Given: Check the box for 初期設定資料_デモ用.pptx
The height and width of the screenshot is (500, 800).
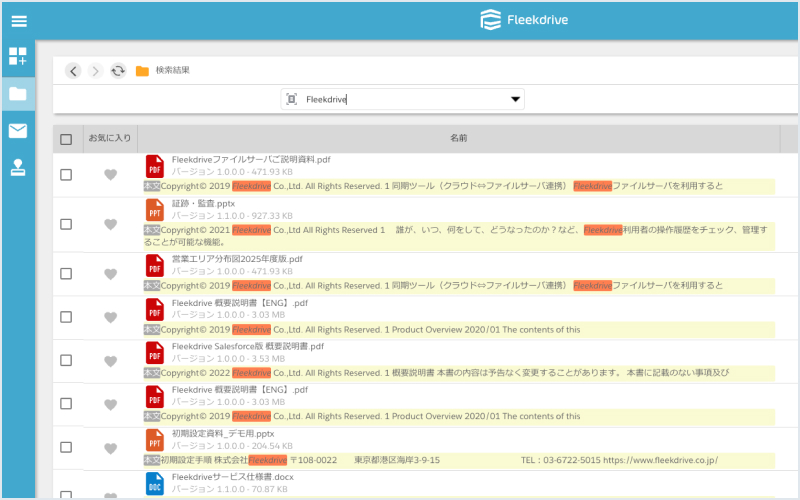Looking at the screenshot, I should pos(66,447).
